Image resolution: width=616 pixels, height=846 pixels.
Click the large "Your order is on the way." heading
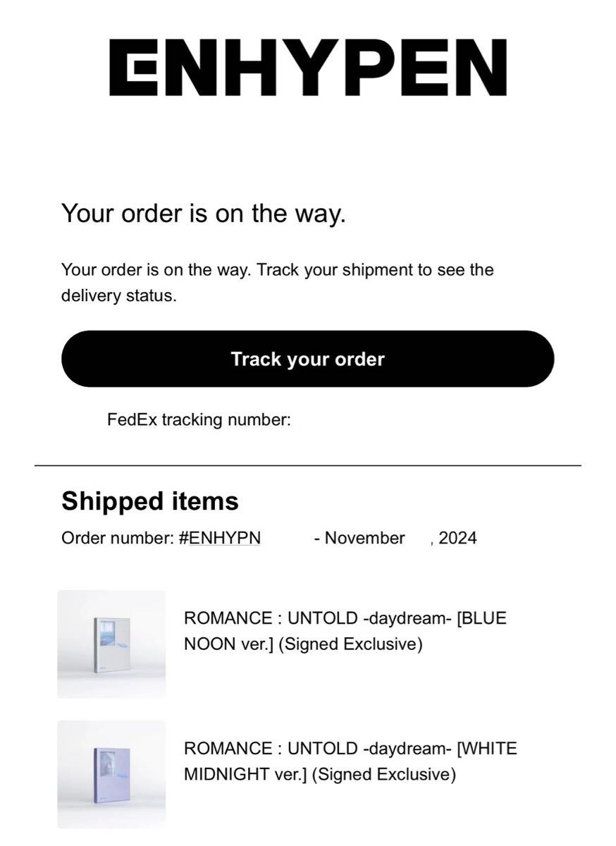point(204,213)
